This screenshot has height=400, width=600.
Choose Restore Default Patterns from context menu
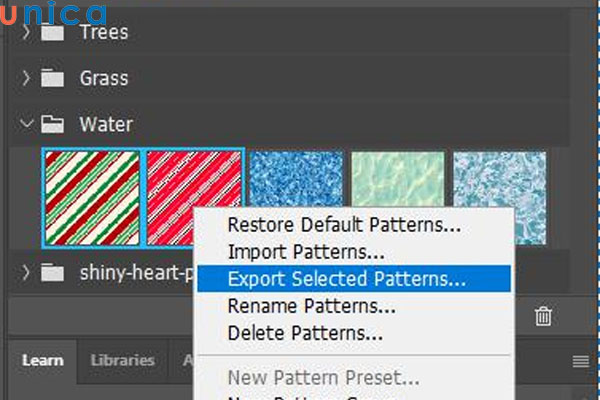coord(344,225)
